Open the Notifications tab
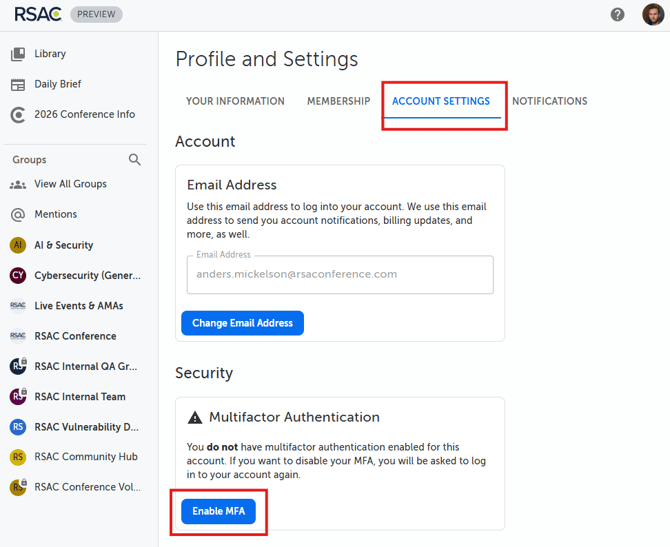The image size is (670, 547). pyautogui.click(x=549, y=101)
